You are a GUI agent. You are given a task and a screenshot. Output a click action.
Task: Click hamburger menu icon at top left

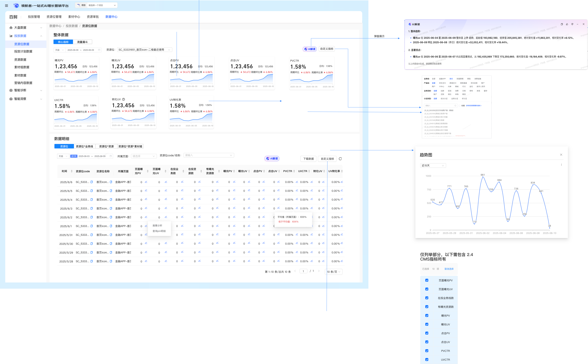click(x=7, y=6)
